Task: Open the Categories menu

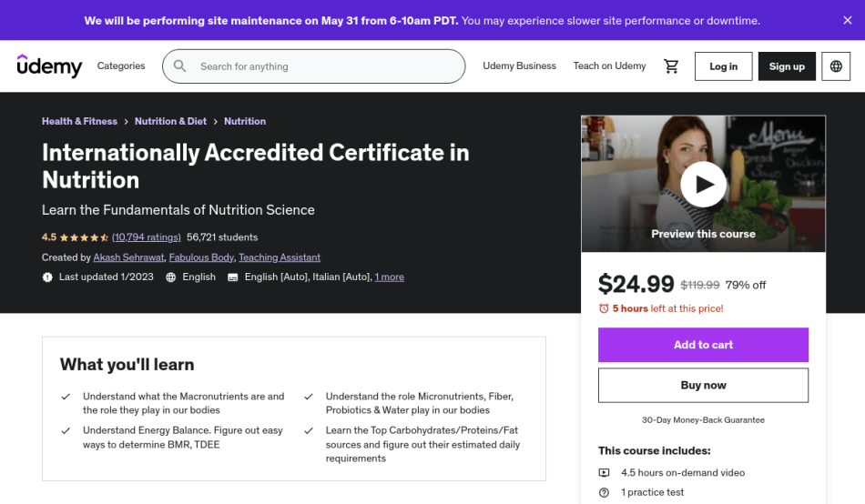Action: point(121,66)
